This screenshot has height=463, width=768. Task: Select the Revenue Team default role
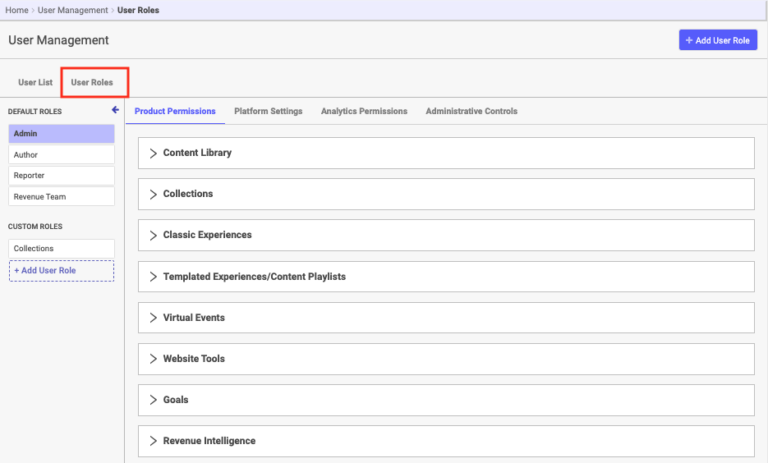point(61,196)
